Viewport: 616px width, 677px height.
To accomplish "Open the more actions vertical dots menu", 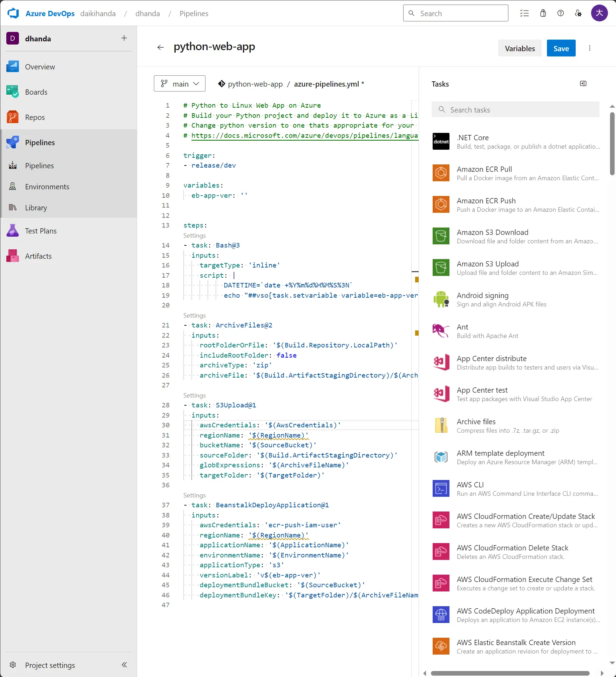I will (590, 48).
